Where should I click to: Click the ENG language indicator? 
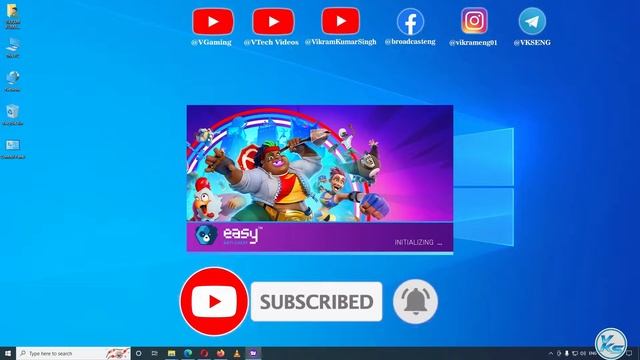pos(592,353)
